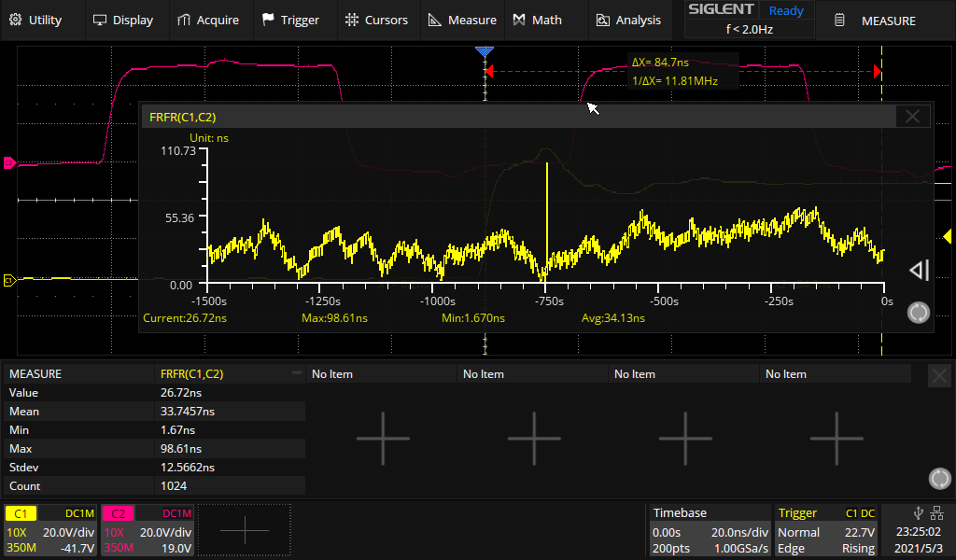Viewport: 956px width, 560px height.
Task: Click the Ready acquisition status
Action: pos(786,10)
